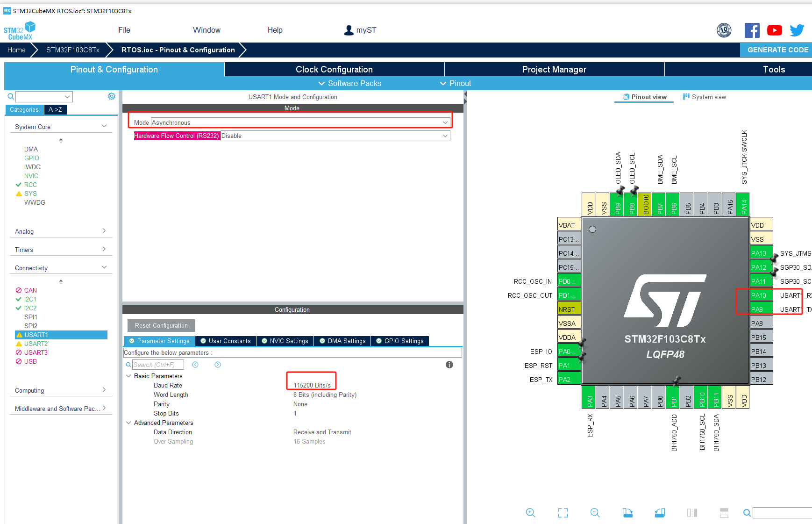Rotate the chip counterclockwise
This screenshot has height=524, width=812.
(x=660, y=513)
